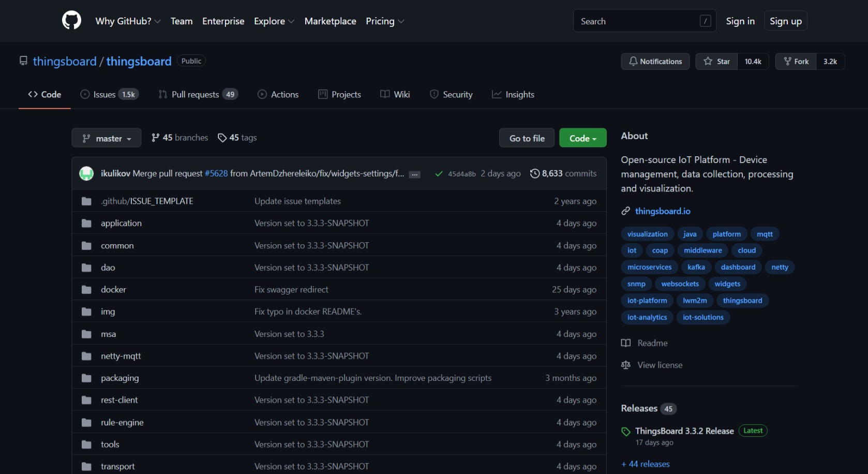868x474 pixels.
Task: Switch to the Pull requests tab
Action: (198, 94)
